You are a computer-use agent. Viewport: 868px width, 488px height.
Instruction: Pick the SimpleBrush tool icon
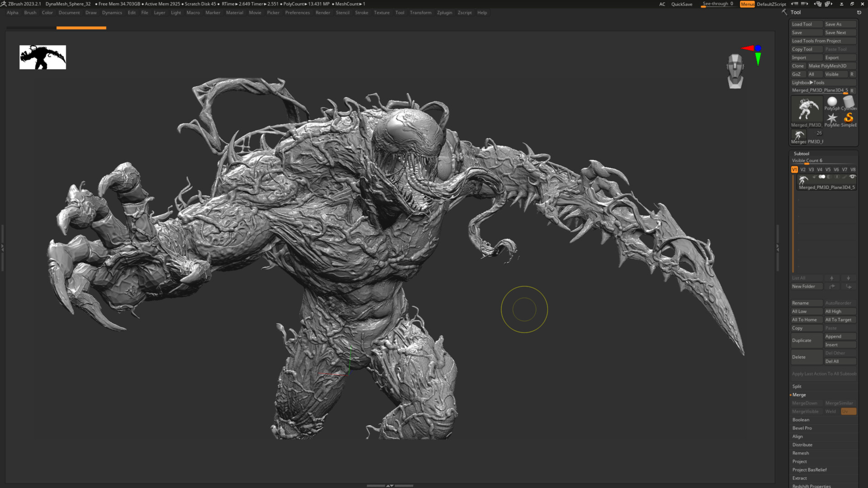pyautogui.click(x=849, y=118)
